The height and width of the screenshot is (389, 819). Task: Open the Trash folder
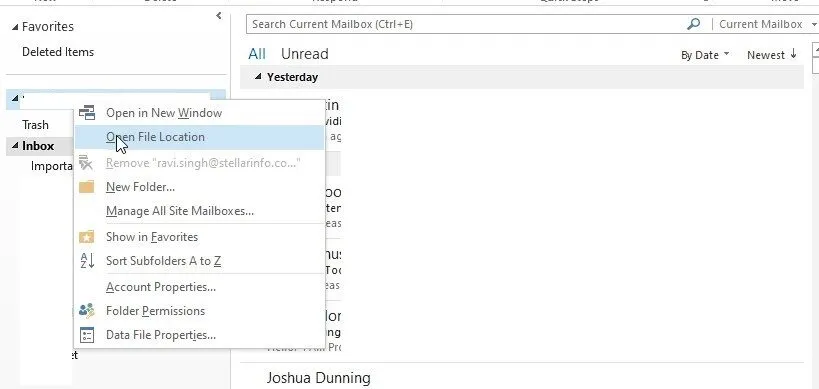pos(35,125)
